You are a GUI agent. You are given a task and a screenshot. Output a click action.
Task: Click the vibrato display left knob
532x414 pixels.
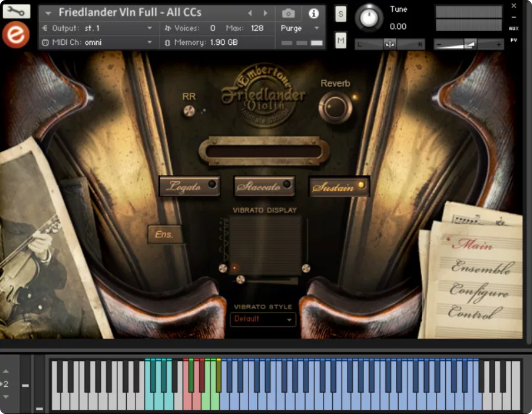coord(223,268)
